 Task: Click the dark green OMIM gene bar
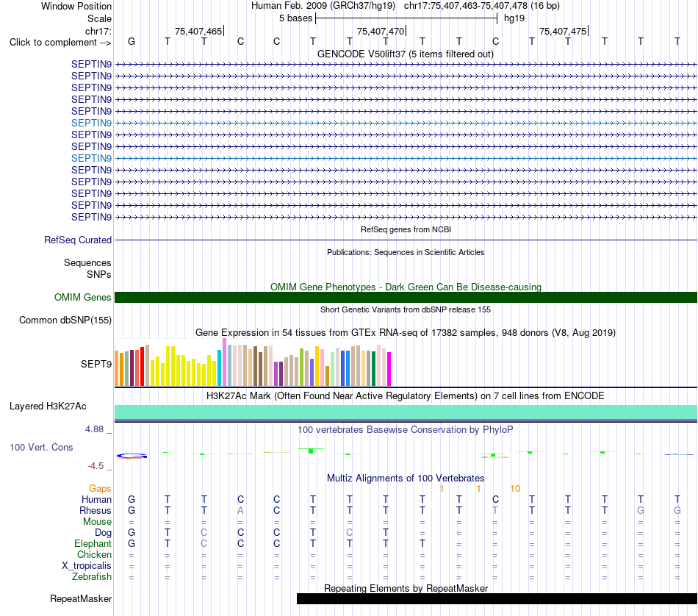coord(406,297)
